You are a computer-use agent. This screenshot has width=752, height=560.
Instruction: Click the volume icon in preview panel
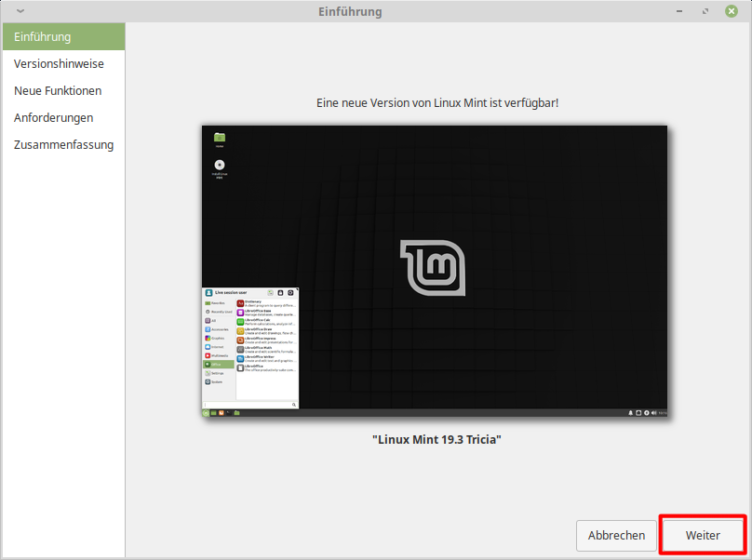(654, 412)
